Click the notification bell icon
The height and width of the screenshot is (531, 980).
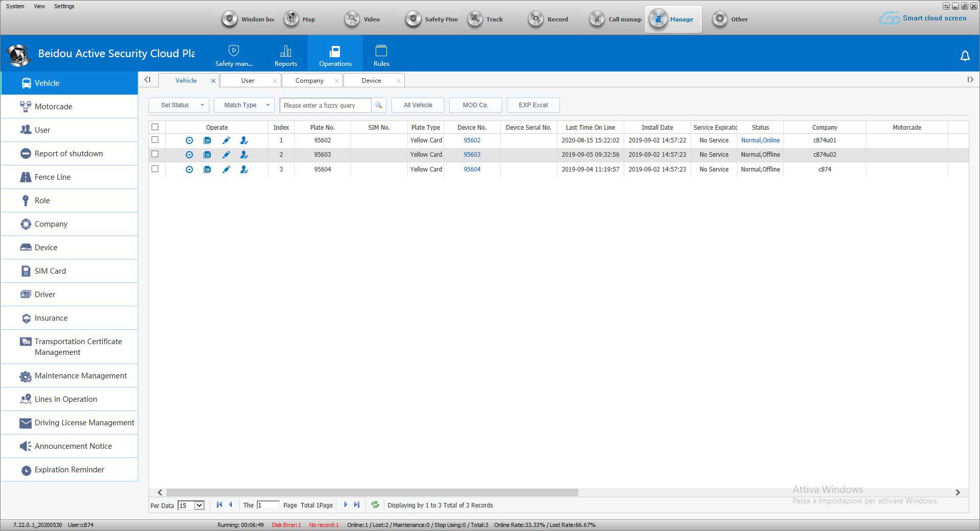point(965,56)
